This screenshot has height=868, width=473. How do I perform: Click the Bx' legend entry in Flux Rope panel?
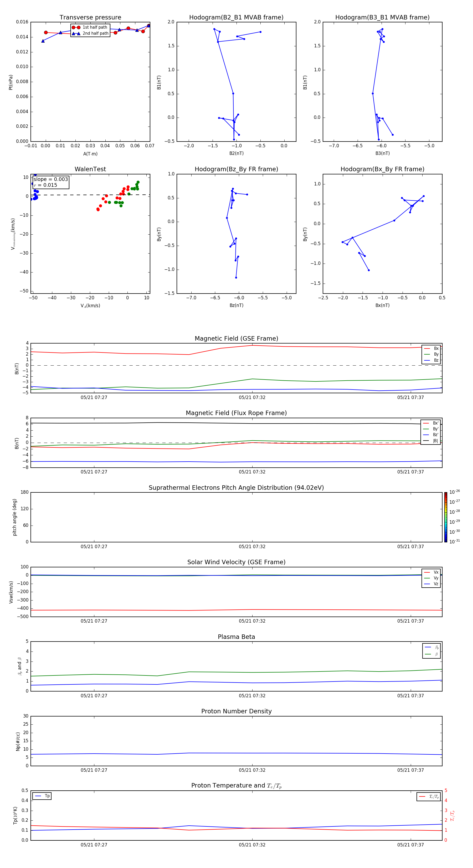[431, 423]
